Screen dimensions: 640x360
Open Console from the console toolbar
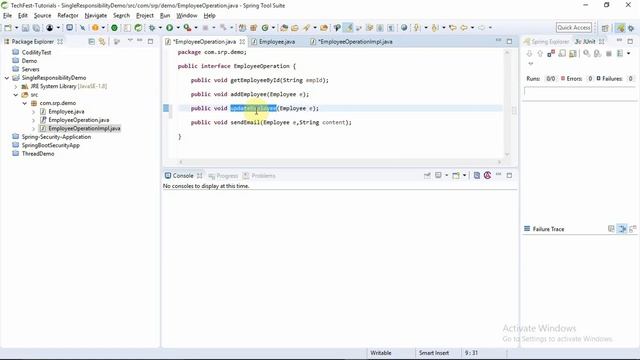click(456, 176)
